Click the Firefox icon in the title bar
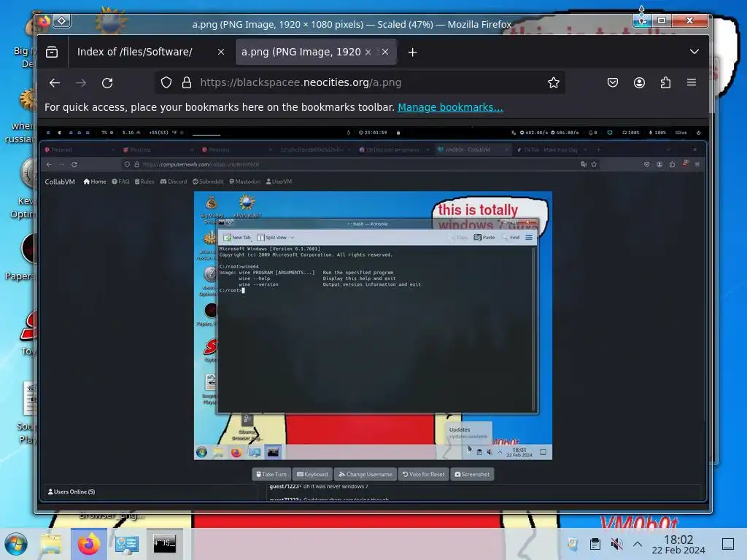Viewport: 747px width, 560px height. pyautogui.click(x=44, y=21)
